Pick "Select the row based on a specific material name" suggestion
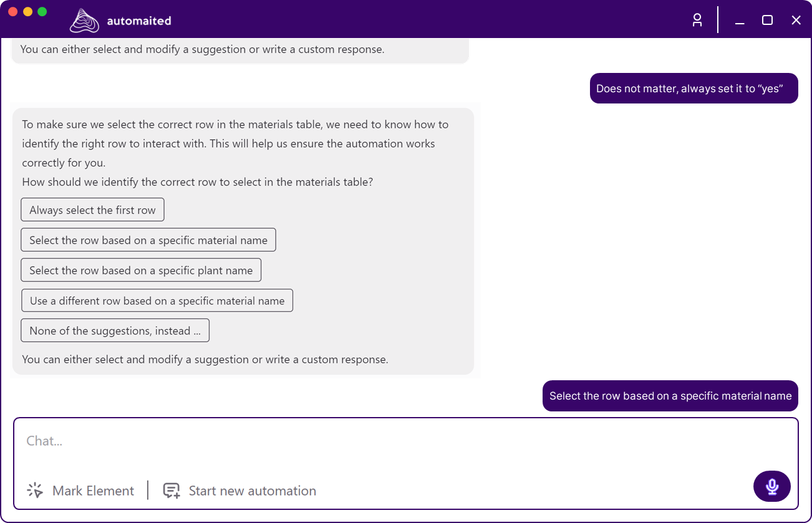The height and width of the screenshot is (523, 812). point(148,240)
